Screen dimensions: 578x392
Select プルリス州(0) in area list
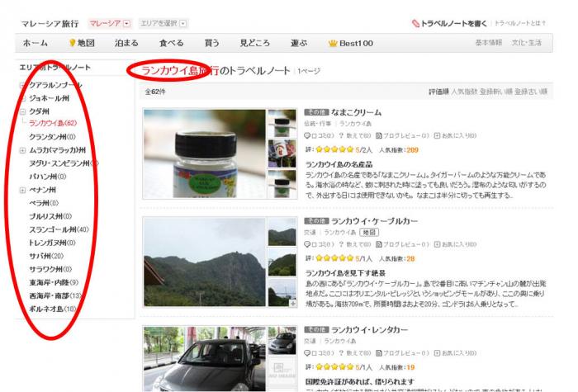point(50,216)
